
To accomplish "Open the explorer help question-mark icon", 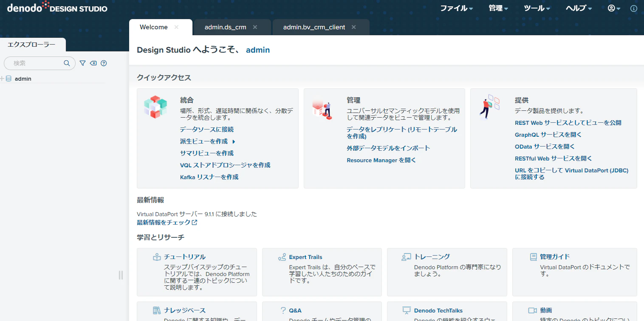I will (104, 63).
